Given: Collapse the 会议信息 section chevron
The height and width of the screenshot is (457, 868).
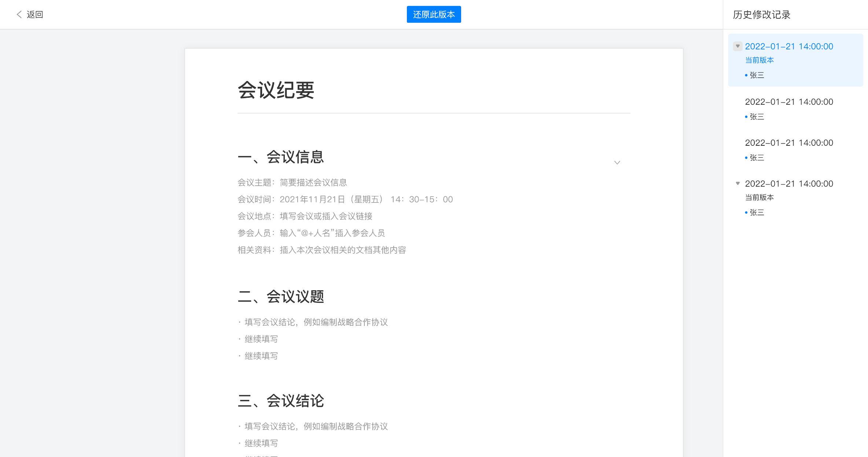Looking at the screenshot, I should tap(617, 163).
